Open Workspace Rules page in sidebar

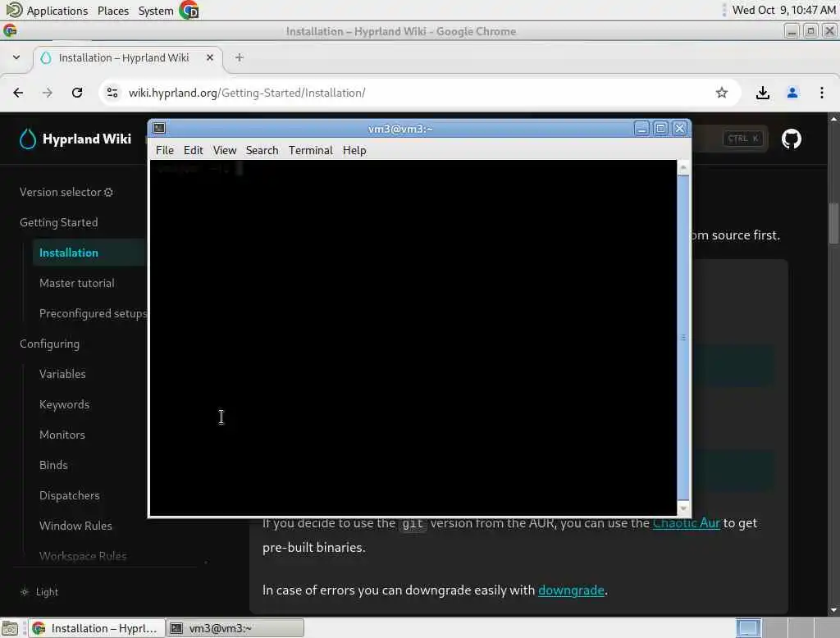click(x=83, y=556)
